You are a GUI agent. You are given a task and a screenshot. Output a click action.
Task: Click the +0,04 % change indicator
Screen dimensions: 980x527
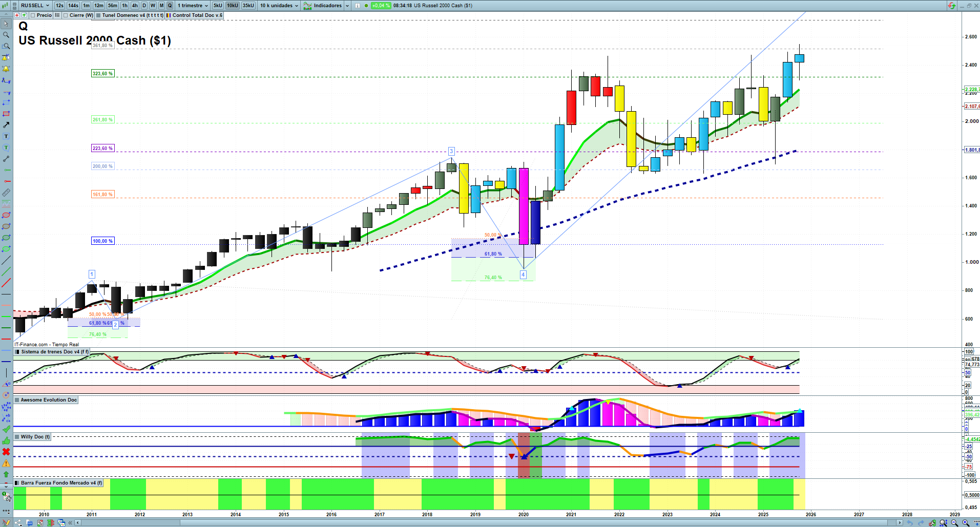[381, 6]
